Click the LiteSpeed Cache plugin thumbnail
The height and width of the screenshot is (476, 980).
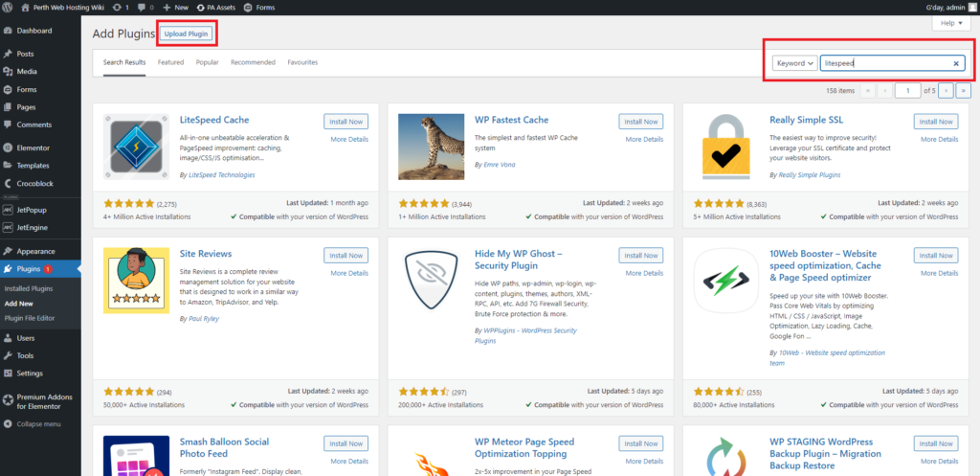pyautogui.click(x=136, y=147)
